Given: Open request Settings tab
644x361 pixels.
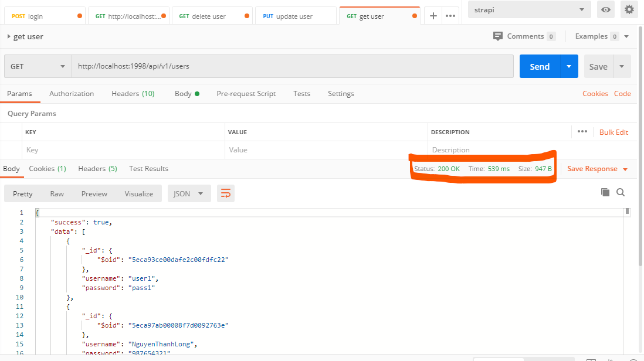Looking at the screenshot, I should point(341,94).
